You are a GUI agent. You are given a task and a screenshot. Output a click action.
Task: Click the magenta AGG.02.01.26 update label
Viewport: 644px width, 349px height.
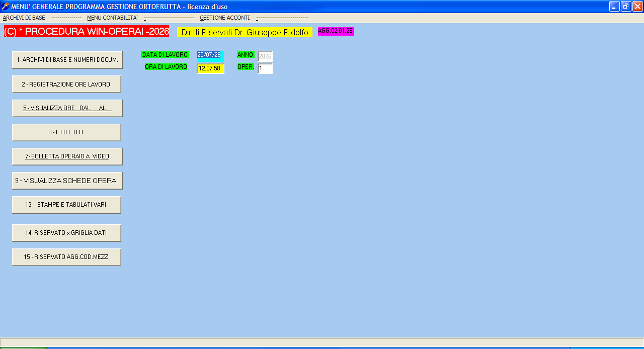point(336,31)
